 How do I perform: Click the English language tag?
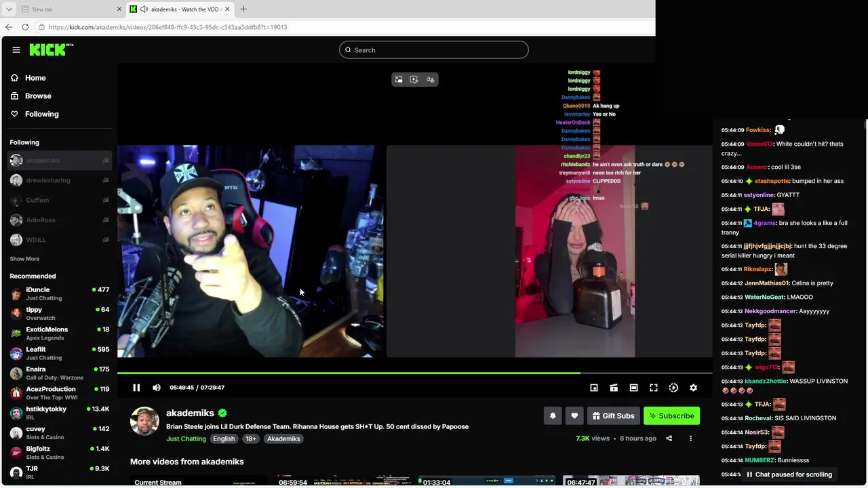click(x=224, y=439)
